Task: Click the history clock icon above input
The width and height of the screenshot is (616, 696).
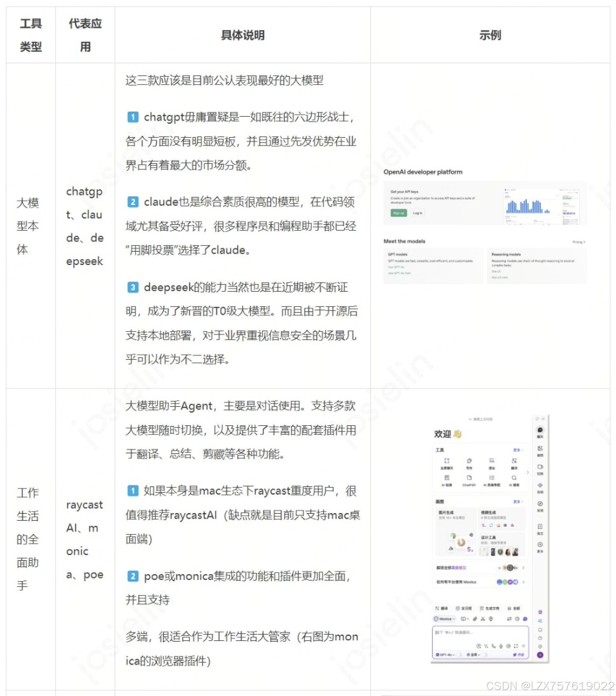Action: click(x=517, y=619)
